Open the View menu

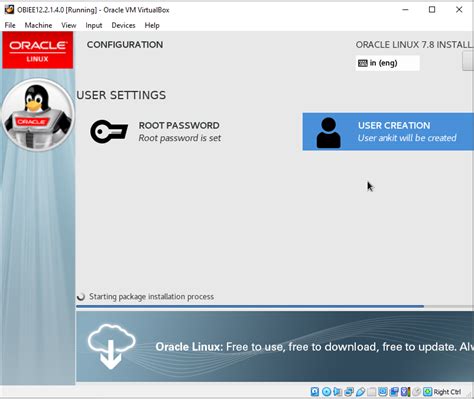coord(69,25)
